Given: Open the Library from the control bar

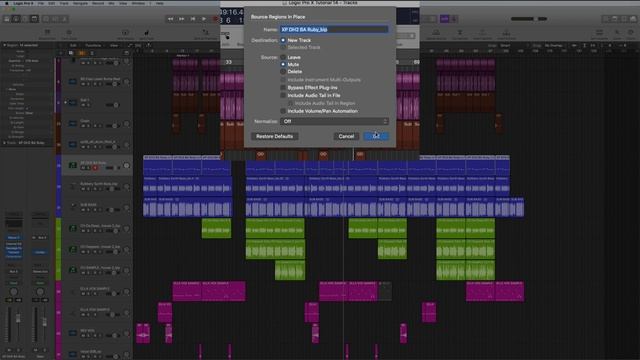Looking at the screenshot, I should [x=7, y=19].
